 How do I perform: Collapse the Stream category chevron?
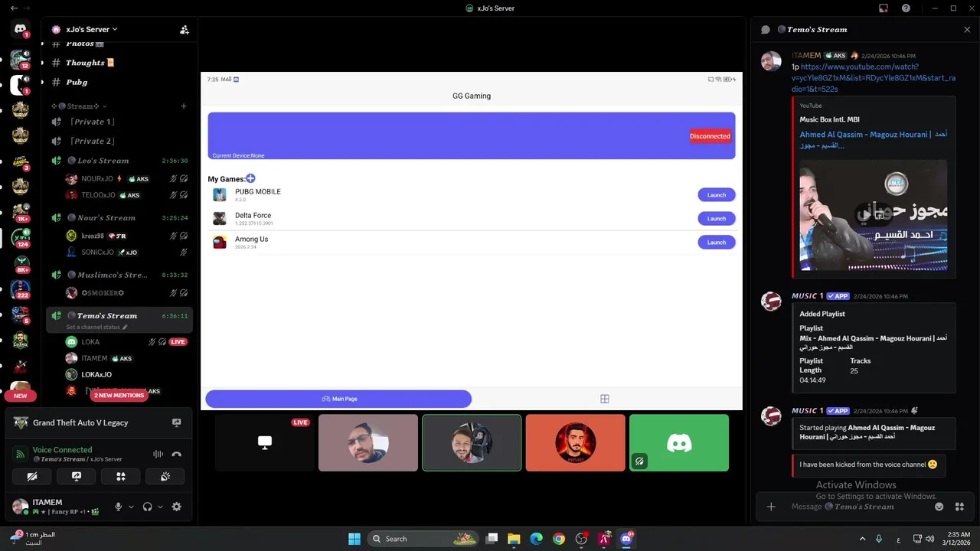tap(105, 106)
